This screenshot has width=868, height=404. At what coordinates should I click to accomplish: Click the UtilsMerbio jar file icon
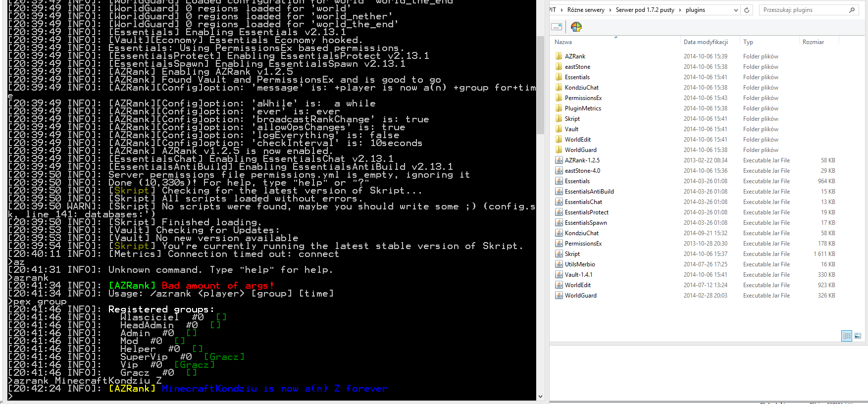pyautogui.click(x=559, y=264)
